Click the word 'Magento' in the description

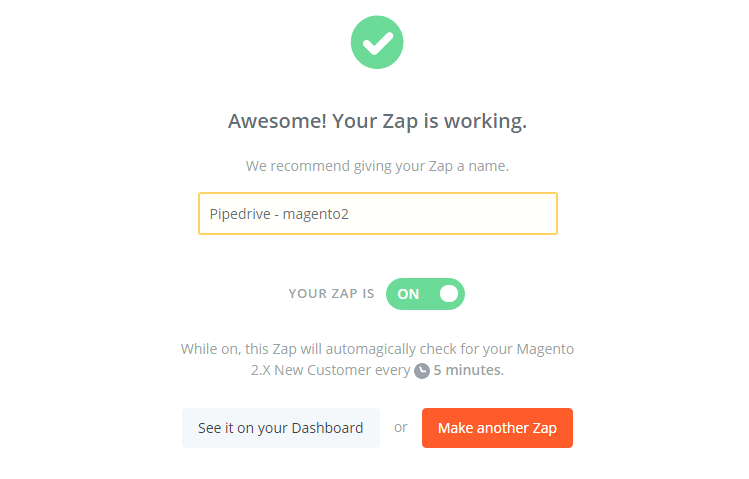(545, 349)
